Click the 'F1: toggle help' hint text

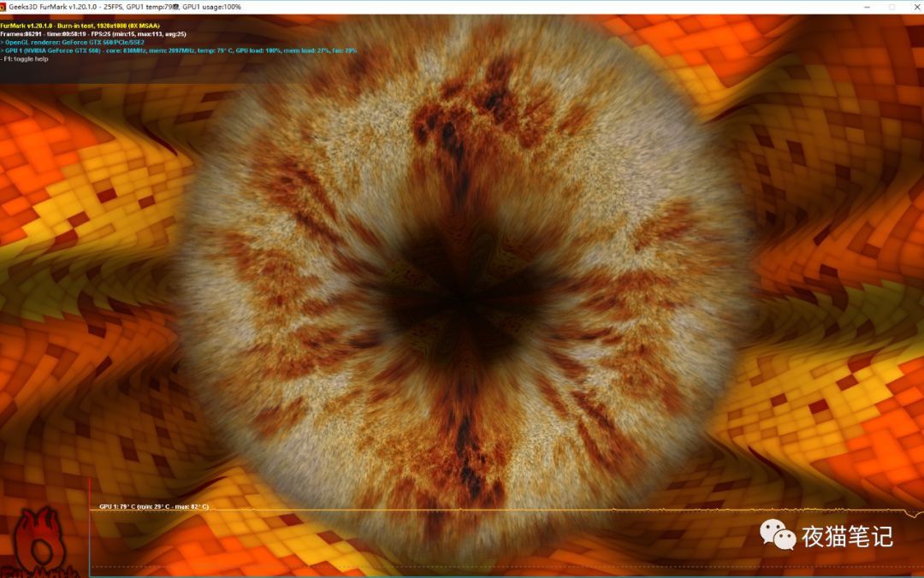pyautogui.click(x=25, y=59)
